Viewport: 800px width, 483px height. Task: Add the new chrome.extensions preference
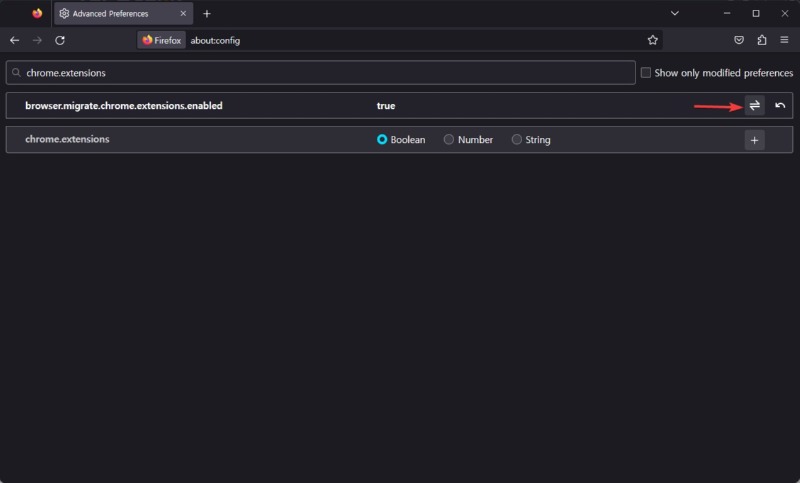point(755,140)
